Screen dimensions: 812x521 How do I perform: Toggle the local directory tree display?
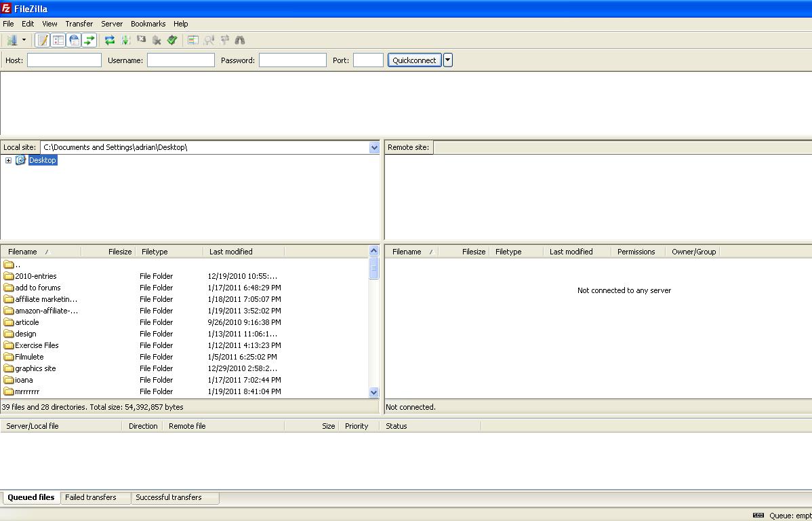pos(58,40)
